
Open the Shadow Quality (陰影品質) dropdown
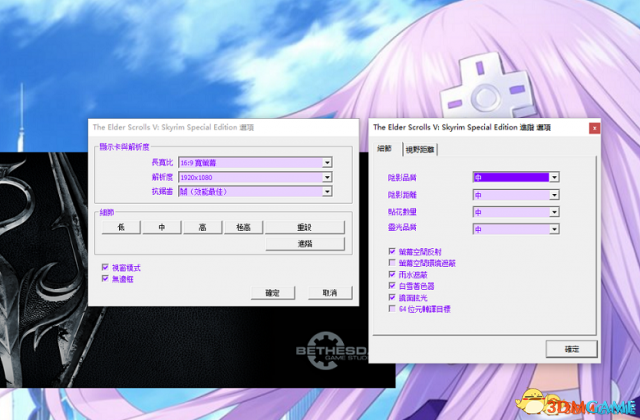click(x=516, y=177)
